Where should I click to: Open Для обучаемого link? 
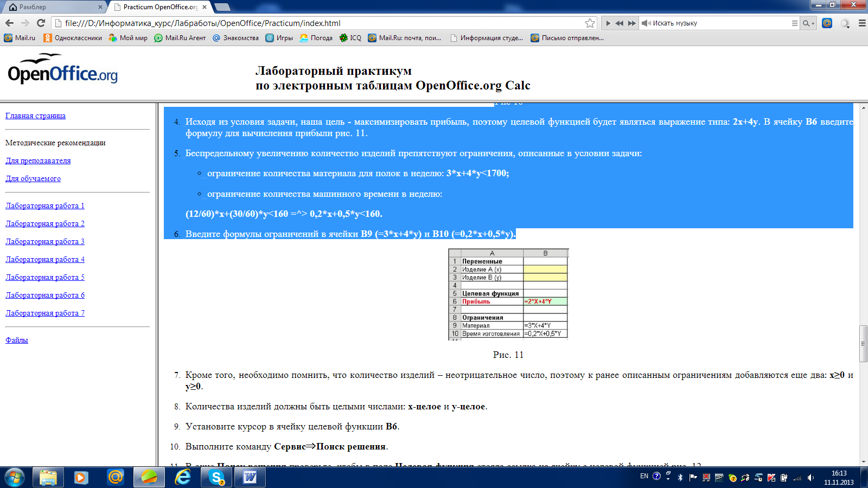coord(33,178)
